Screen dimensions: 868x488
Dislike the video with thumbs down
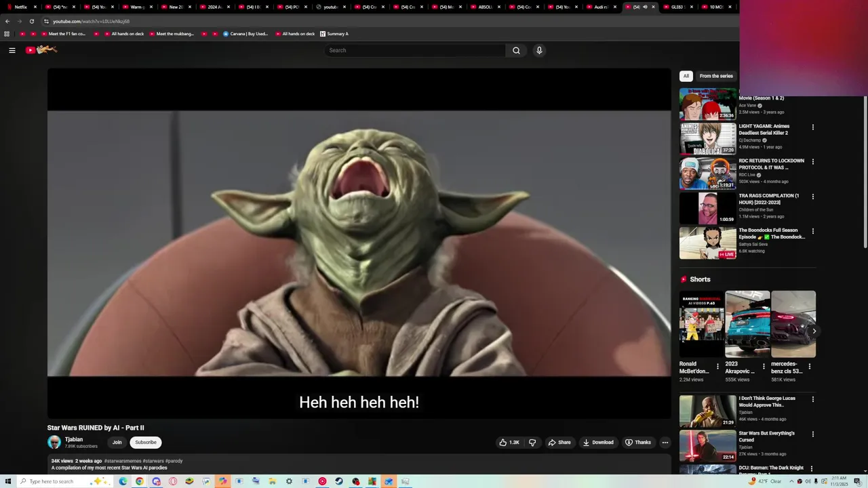pyautogui.click(x=532, y=443)
